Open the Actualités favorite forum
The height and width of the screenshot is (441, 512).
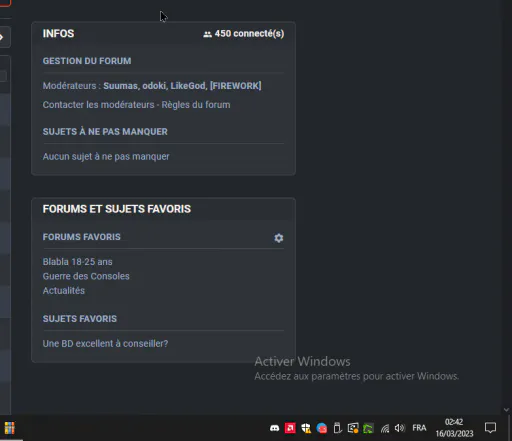pyautogui.click(x=64, y=291)
